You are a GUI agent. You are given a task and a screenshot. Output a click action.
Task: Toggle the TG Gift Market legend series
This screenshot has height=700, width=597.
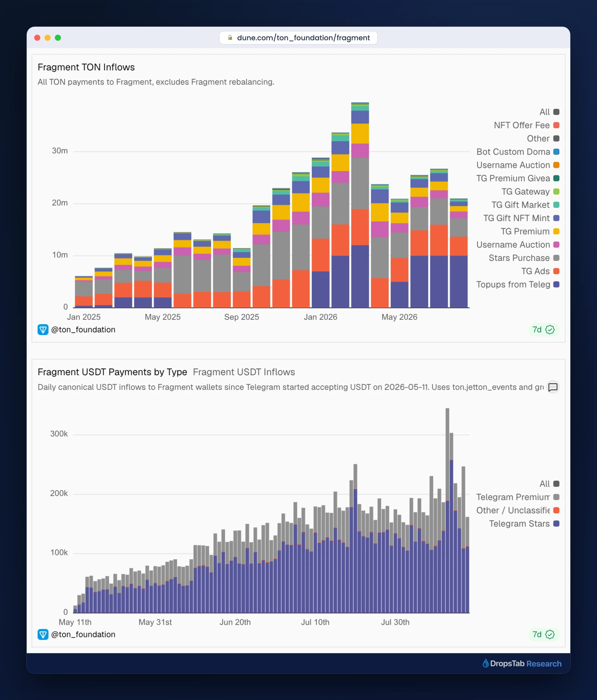coord(525,205)
